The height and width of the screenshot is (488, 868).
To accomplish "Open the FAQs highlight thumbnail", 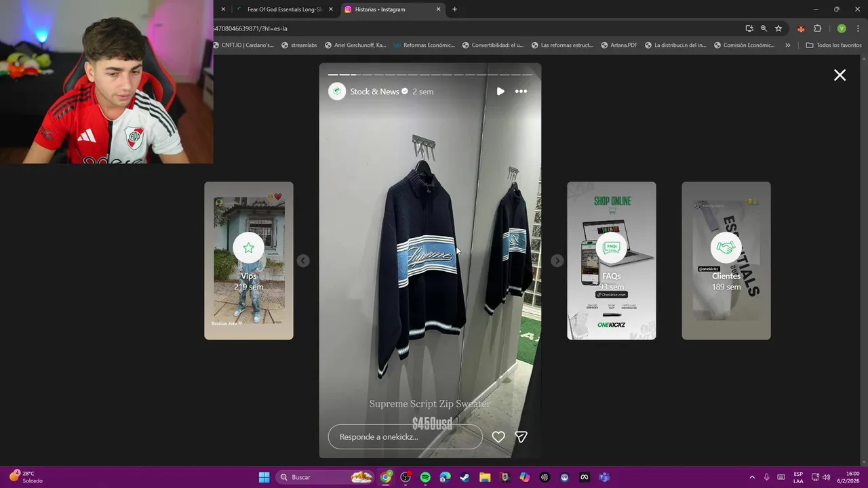I will (x=612, y=260).
